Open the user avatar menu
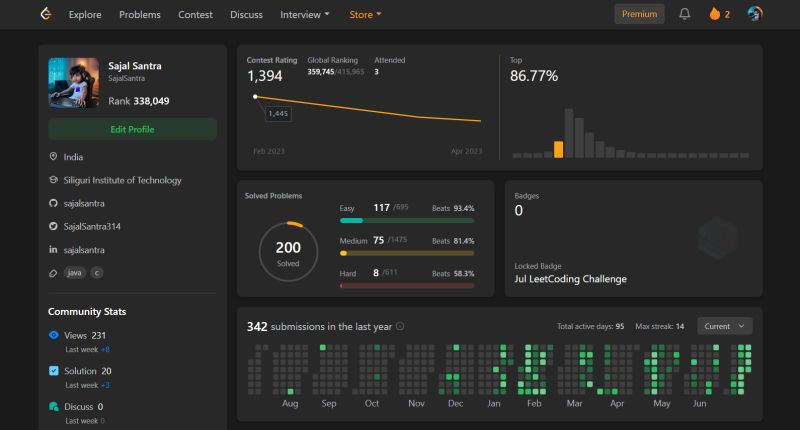Image resolution: width=800 pixels, height=430 pixels. tap(755, 14)
